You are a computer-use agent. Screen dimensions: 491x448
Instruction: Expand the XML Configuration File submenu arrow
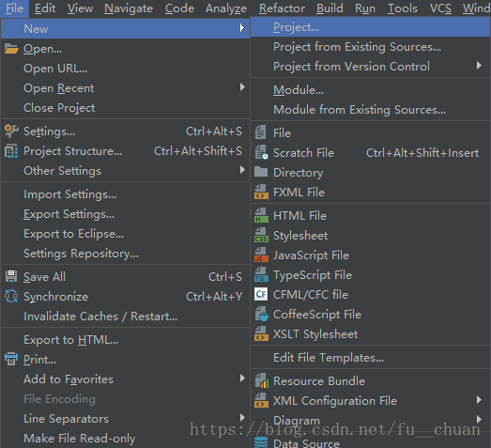[479, 400]
